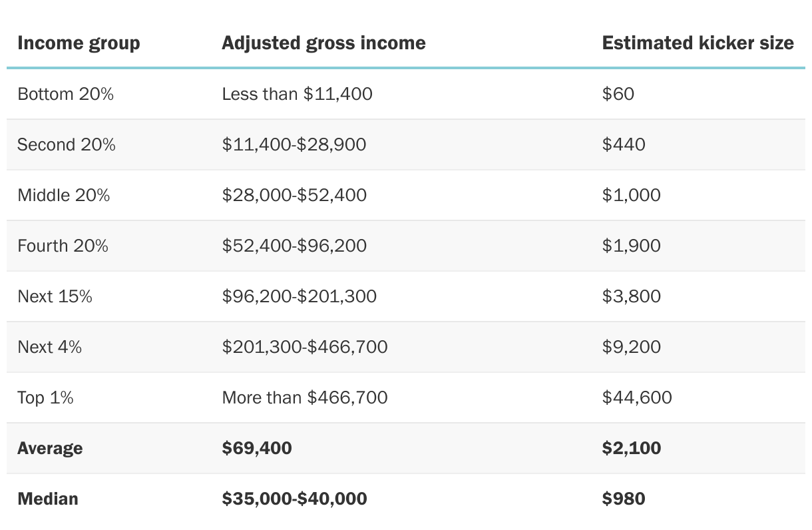Select the Next 4% row label

click(49, 347)
